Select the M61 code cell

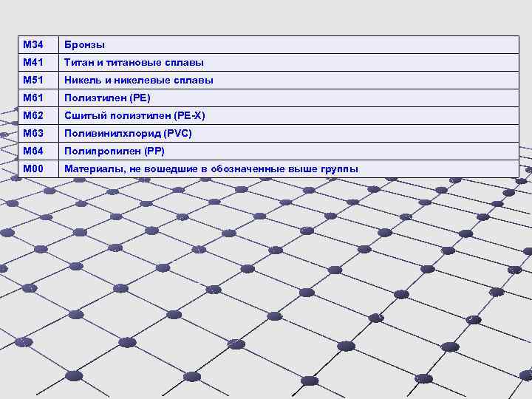pyautogui.click(x=38, y=98)
